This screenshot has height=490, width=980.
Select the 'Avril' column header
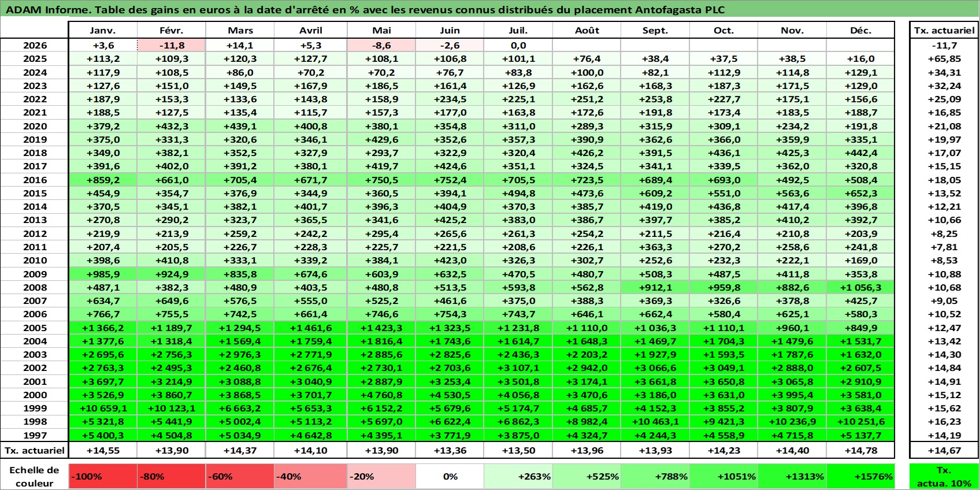click(x=310, y=31)
